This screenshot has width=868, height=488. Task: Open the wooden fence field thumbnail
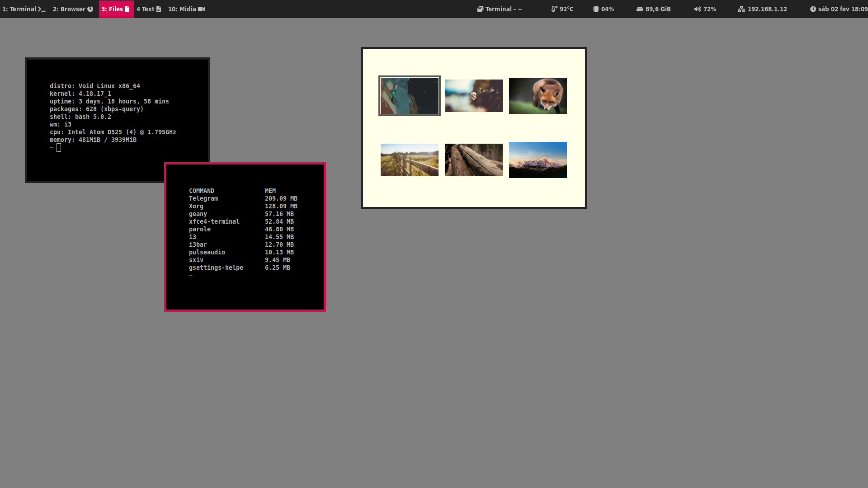point(410,160)
